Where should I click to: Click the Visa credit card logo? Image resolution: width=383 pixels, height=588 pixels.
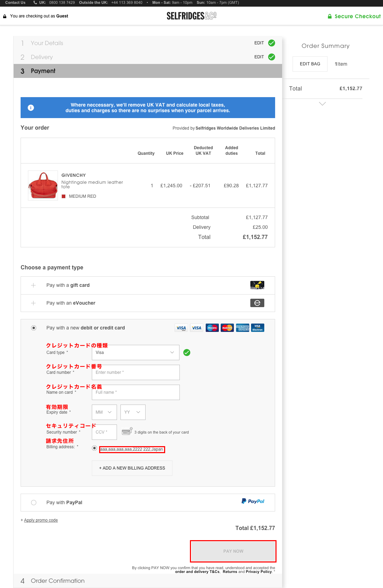tap(197, 328)
